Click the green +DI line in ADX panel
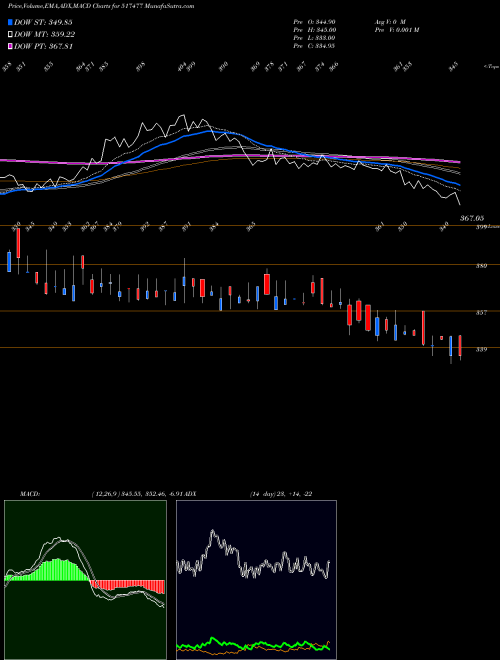The image size is (500, 660). (x=253, y=645)
